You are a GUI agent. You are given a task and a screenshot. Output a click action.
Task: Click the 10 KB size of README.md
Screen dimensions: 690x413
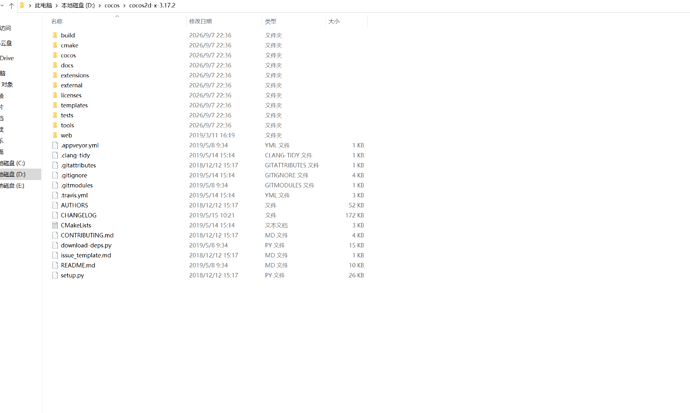[356, 265]
